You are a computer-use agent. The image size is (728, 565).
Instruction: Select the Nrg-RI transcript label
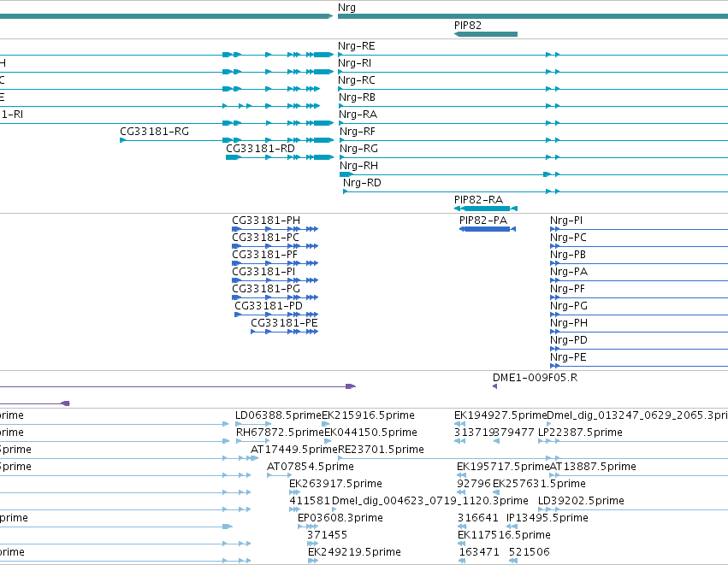click(354, 63)
